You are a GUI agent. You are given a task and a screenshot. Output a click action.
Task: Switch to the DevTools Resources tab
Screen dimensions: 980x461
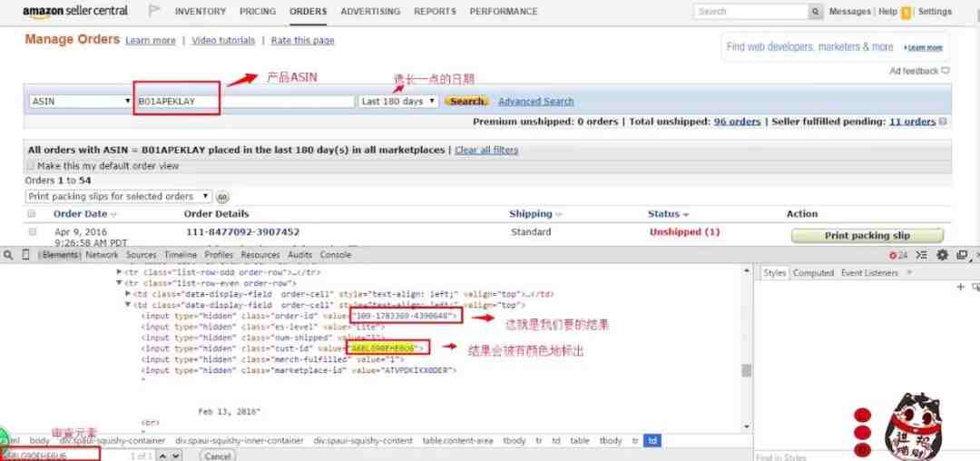click(x=260, y=255)
